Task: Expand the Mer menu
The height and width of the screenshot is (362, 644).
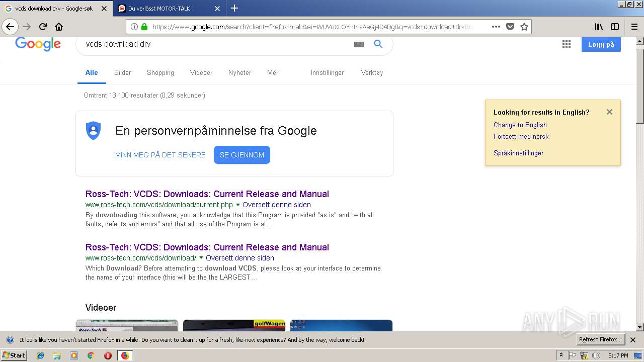Action: click(273, 73)
